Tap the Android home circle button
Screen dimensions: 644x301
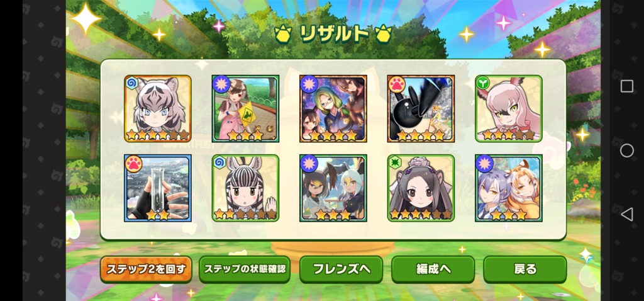click(x=627, y=150)
